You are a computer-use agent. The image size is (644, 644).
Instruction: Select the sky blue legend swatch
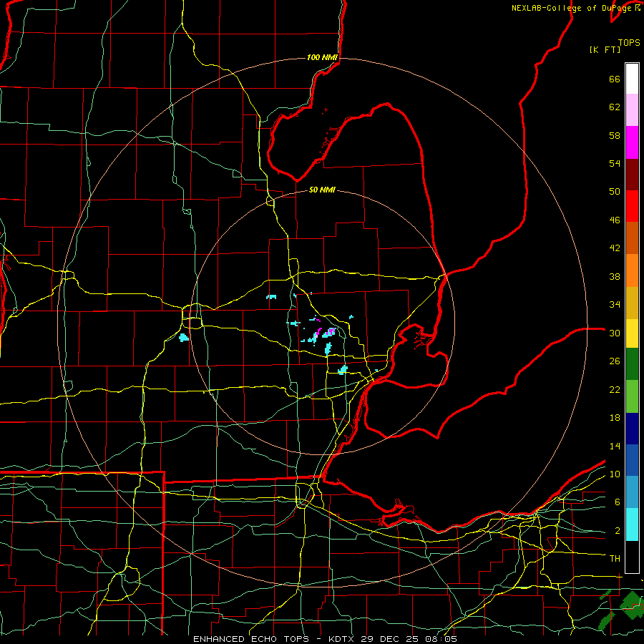(x=632, y=492)
